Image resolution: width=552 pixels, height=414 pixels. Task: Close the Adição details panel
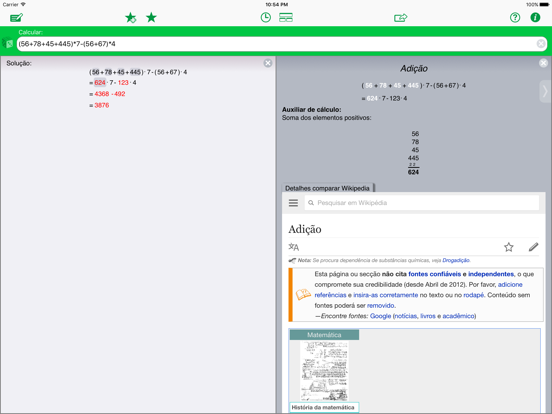[544, 63]
